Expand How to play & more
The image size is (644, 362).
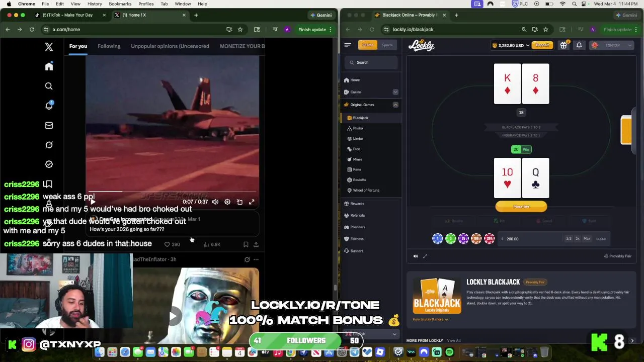pyautogui.click(x=430, y=319)
